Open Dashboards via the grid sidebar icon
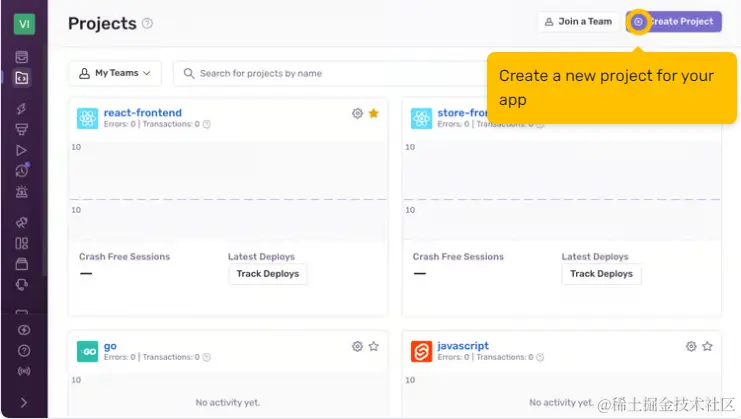This screenshot has width=741, height=419. [x=22, y=243]
